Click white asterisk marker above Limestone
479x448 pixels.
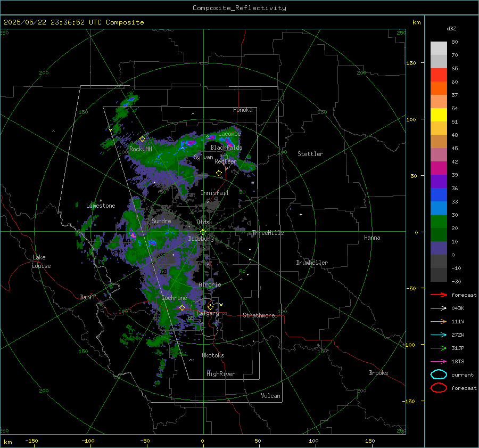point(101,201)
